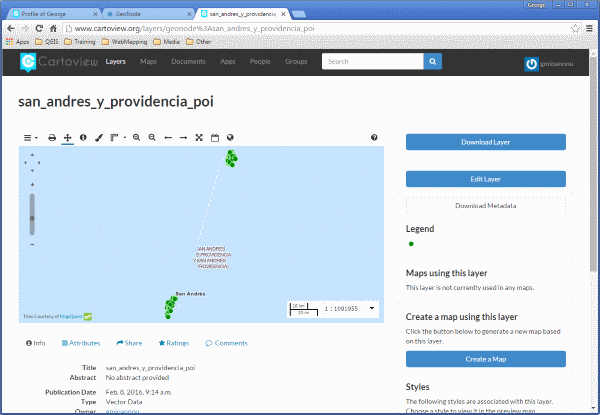Select the pan map tool
600x415 pixels.
(68, 138)
